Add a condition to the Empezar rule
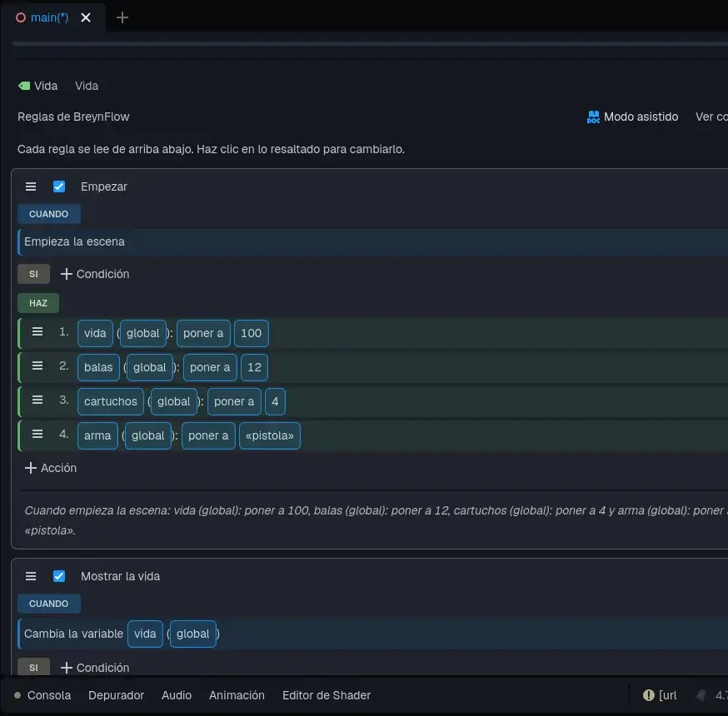 (95, 274)
